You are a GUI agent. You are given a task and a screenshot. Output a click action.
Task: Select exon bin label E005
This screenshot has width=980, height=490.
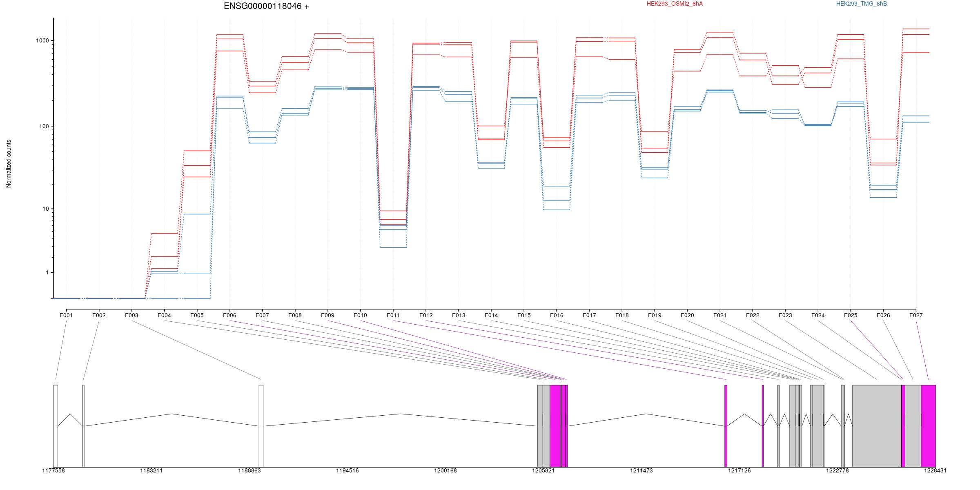pos(197,315)
